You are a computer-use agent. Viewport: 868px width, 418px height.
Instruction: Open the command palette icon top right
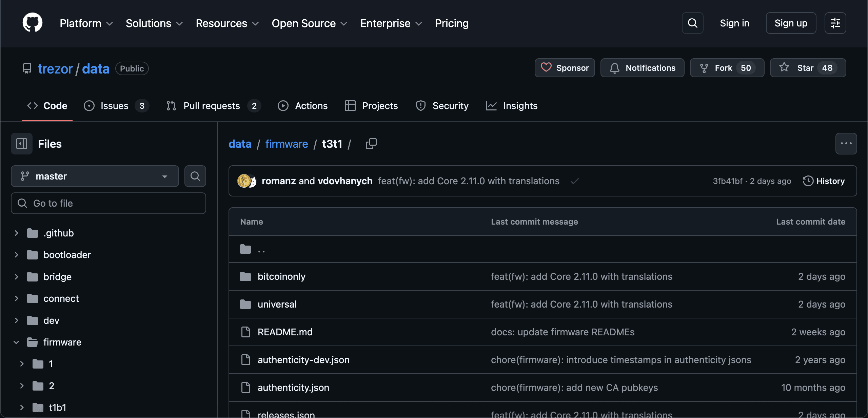point(835,23)
